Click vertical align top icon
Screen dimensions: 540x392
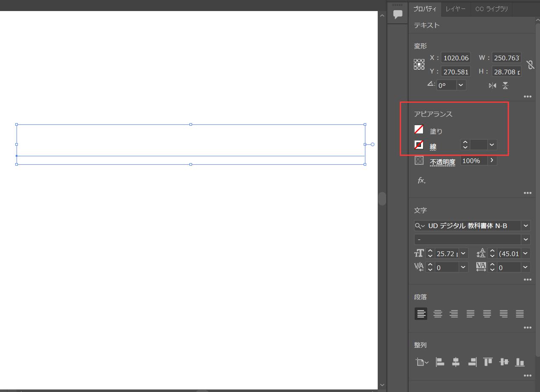488,362
